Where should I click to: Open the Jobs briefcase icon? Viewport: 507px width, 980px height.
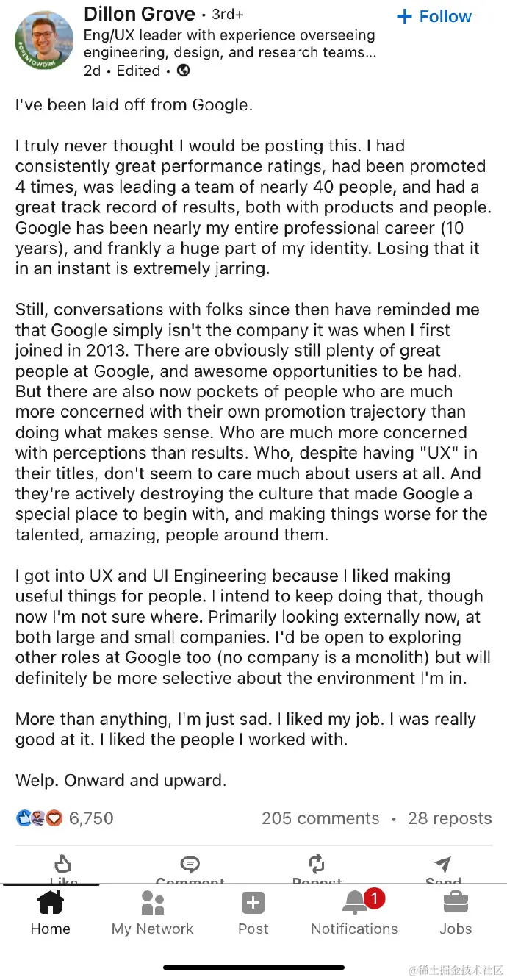pyautogui.click(x=456, y=903)
